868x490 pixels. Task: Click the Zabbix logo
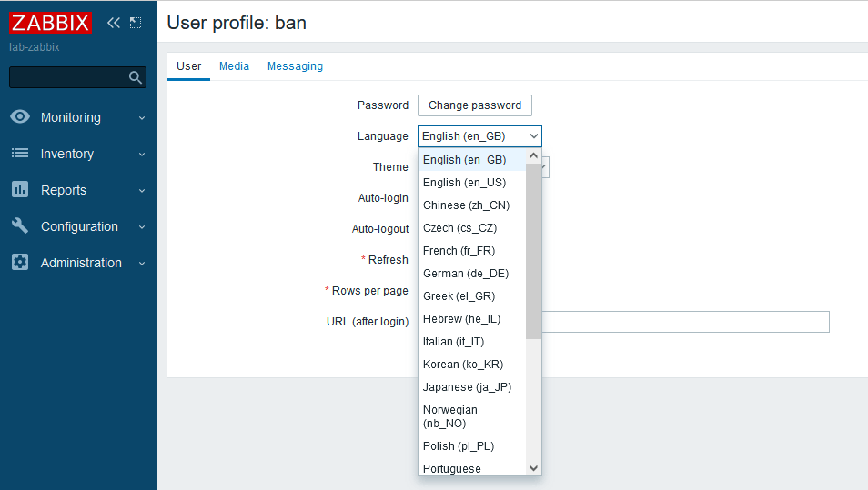(x=51, y=23)
